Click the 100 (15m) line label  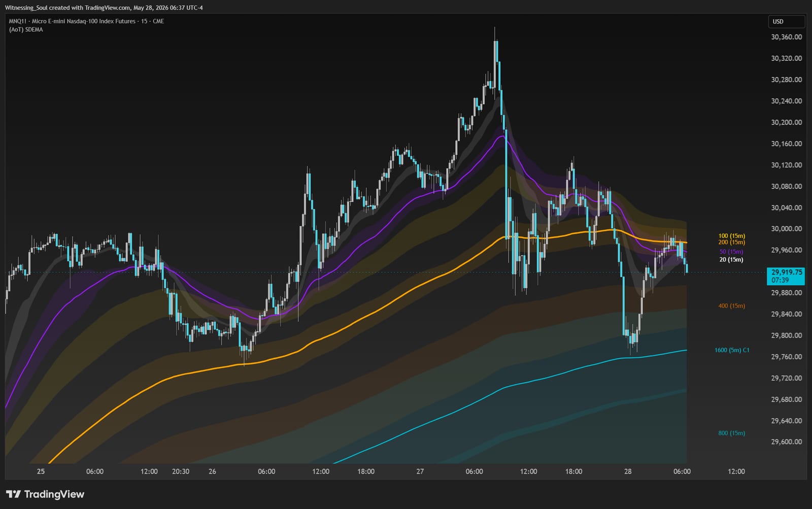[x=731, y=236]
